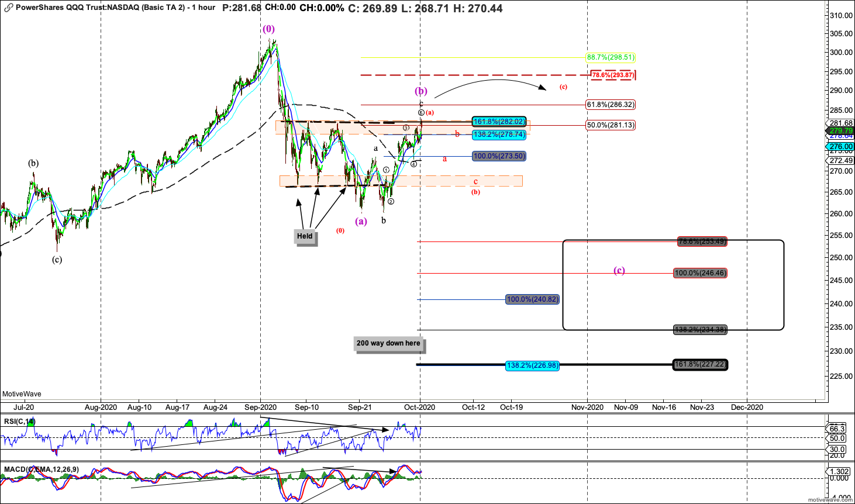This screenshot has width=855, height=504.
Task: Select the yellow 88.7%(298.51) Fibonacci label
Action: pyautogui.click(x=611, y=57)
